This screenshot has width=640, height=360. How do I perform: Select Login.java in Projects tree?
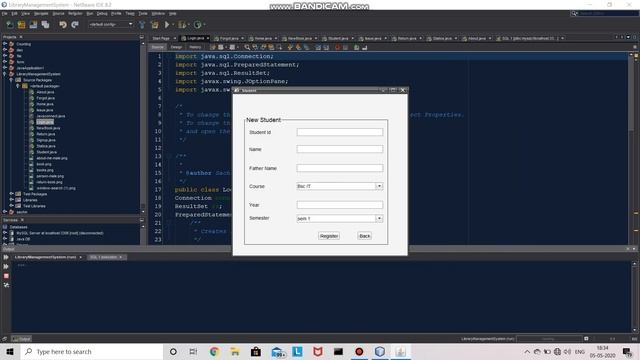click(x=45, y=122)
